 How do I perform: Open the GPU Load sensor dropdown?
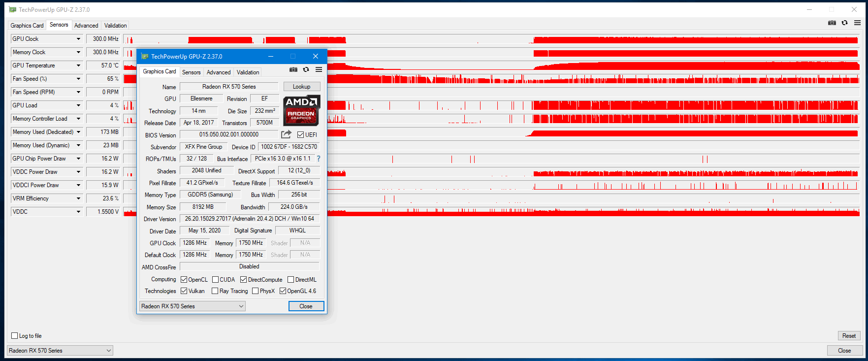tap(78, 105)
